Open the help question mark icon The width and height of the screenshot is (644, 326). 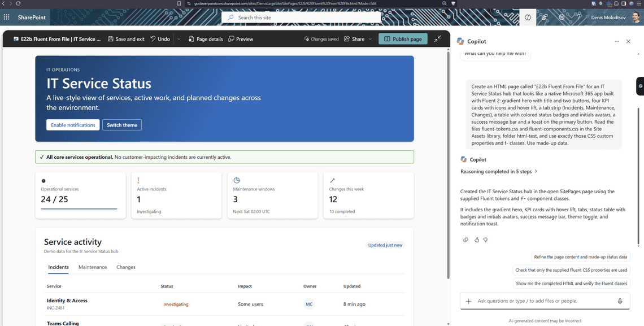click(578, 18)
